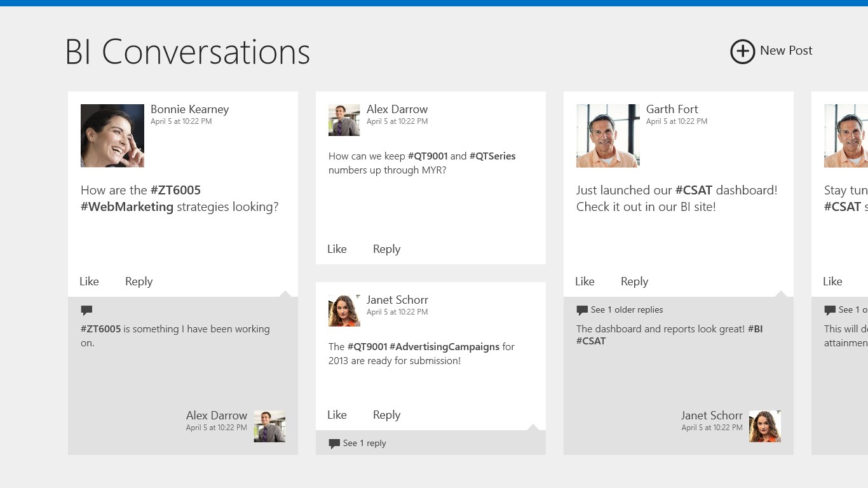Reply to Janet Schorr's AdvertisingCampaigns post

click(x=386, y=415)
